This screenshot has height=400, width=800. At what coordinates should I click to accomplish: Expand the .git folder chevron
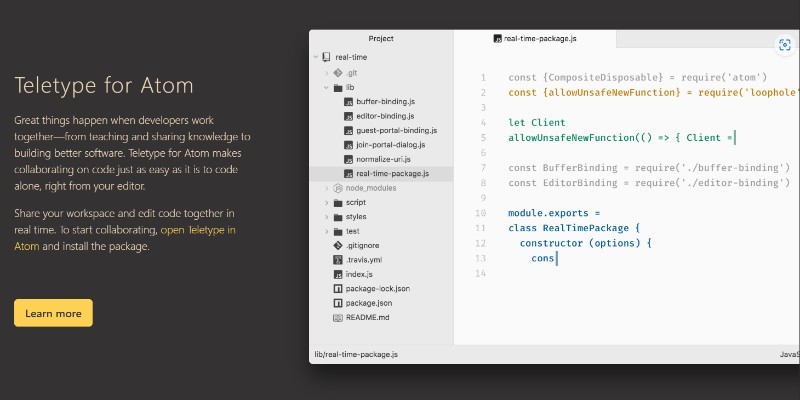327,73
